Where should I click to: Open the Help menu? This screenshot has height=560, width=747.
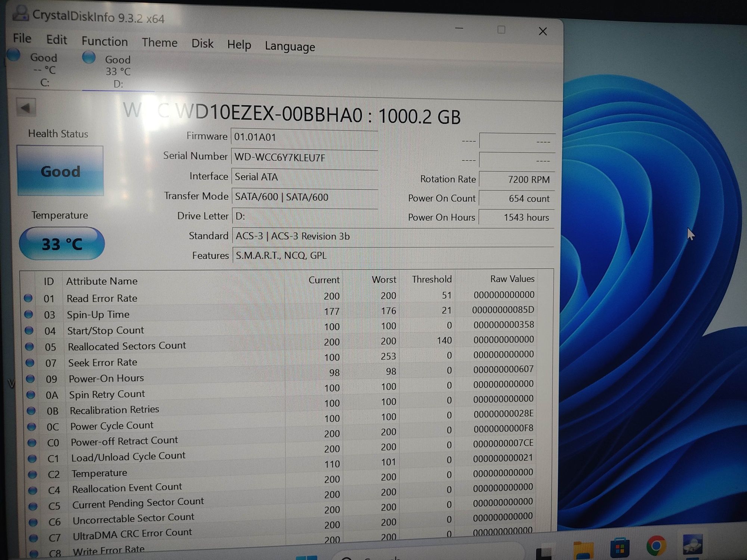coord(239,45)
